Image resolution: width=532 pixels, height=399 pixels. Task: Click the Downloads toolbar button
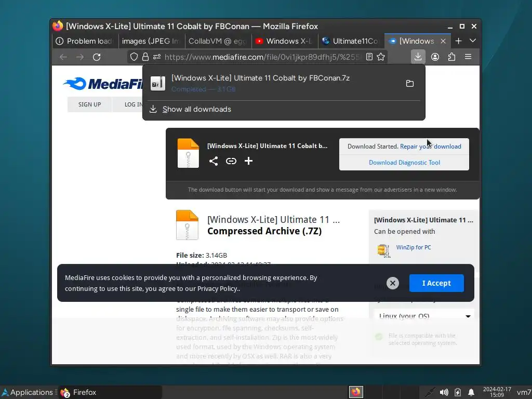418,57
